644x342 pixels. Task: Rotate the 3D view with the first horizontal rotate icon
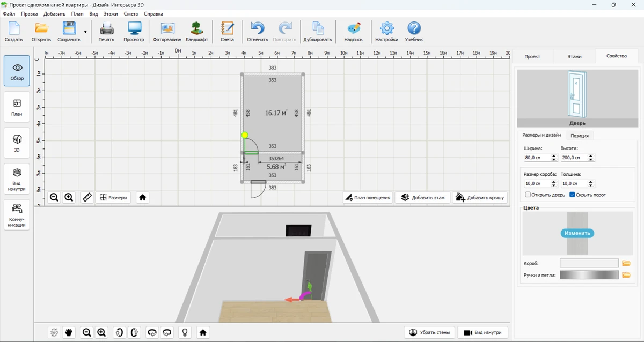point(152,332)
